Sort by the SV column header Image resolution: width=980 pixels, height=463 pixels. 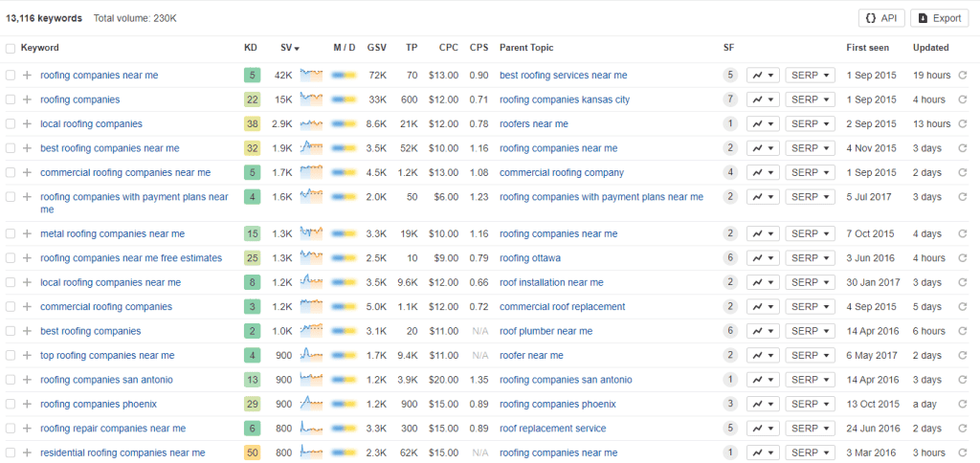tap(289, 48)
